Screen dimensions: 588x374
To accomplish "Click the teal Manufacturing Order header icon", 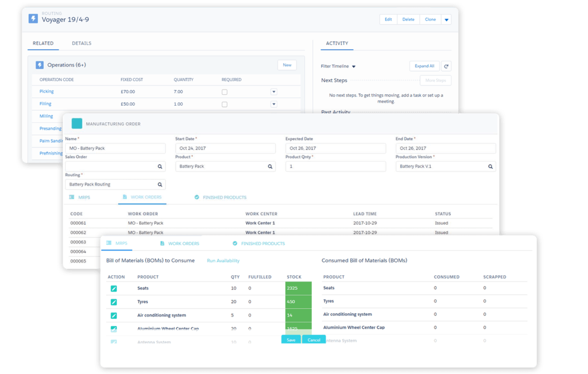I will point(77,123).
